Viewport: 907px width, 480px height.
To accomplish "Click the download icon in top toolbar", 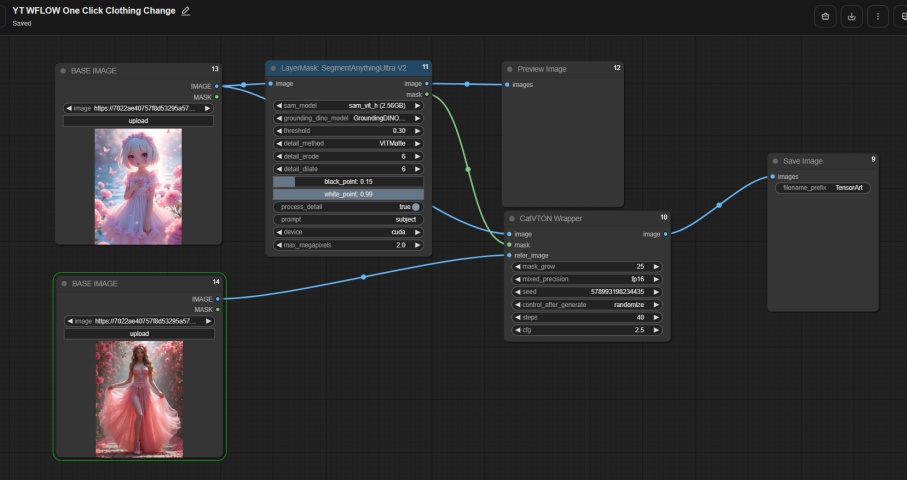I will (851, 17).
